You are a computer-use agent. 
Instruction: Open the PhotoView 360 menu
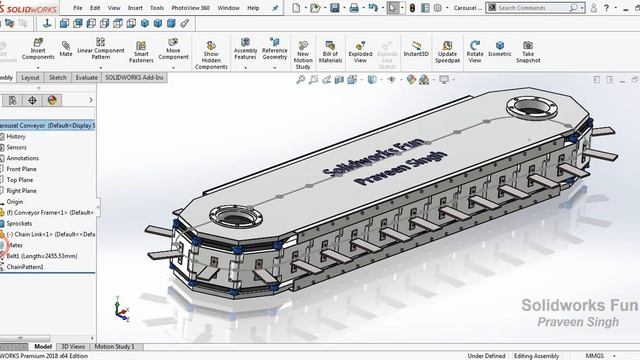(x=191, y=8)
